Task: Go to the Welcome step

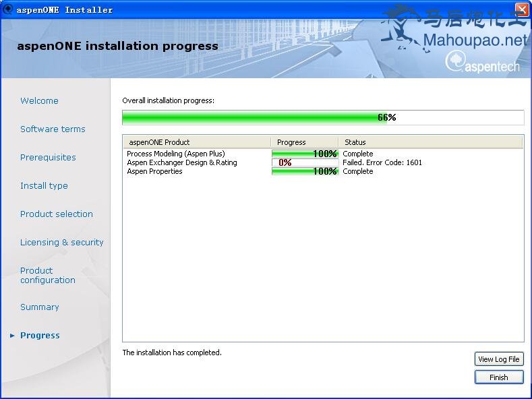Action: (x=39, y=101)
